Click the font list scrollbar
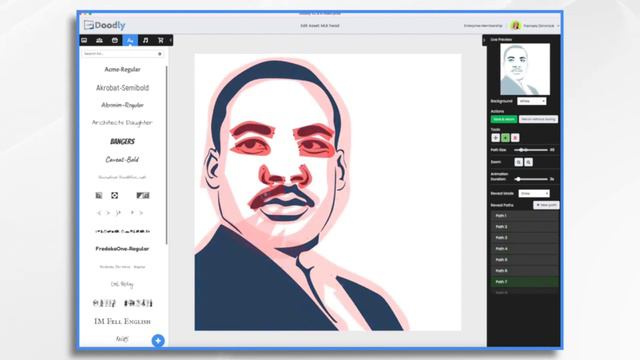Viewport: 640px width, 360px height. (x=167, y=155)
